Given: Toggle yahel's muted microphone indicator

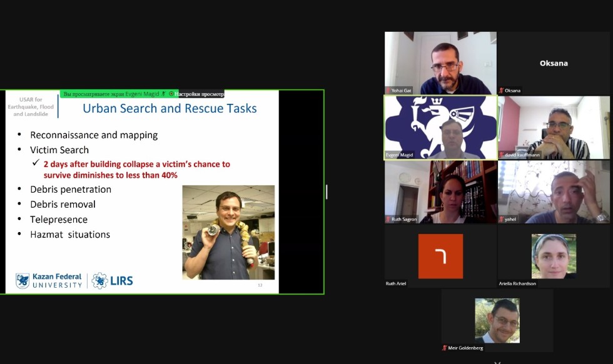Looking at the screenshot, I should (x=501, y=220).
